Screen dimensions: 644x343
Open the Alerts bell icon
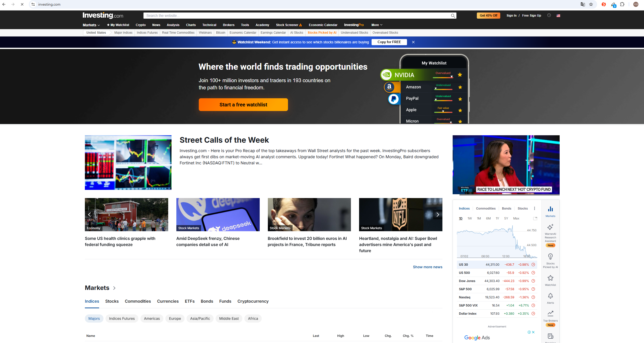(x=550, y=296)
